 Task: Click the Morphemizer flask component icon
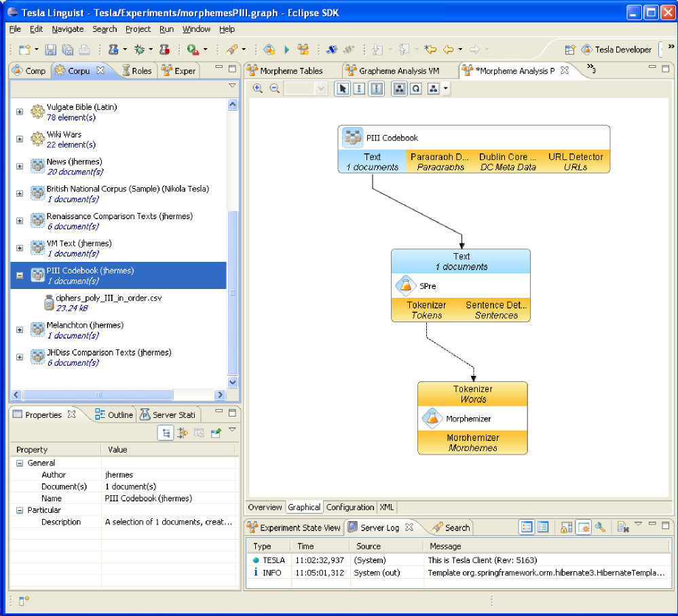pos(431,419)
